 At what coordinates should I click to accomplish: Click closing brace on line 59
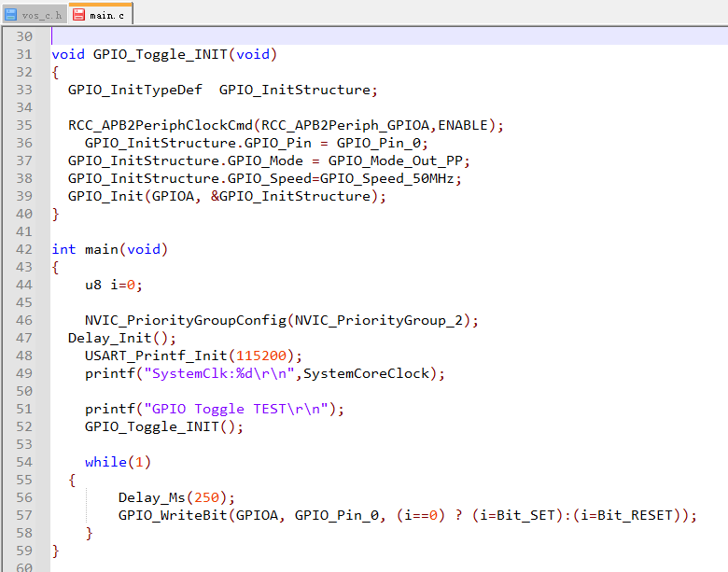(55, 551)
